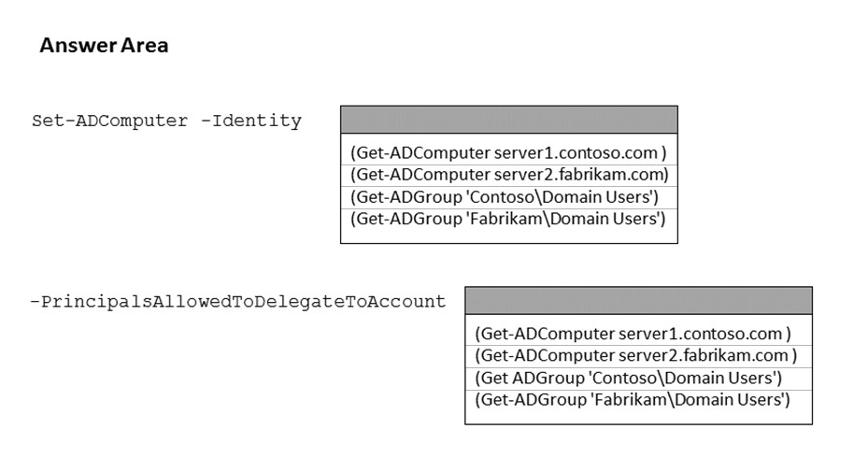This screenshot has height=472, width=868.
Task: Open the gray dropdown bar beside -Identity
Action: pos(508,120)
